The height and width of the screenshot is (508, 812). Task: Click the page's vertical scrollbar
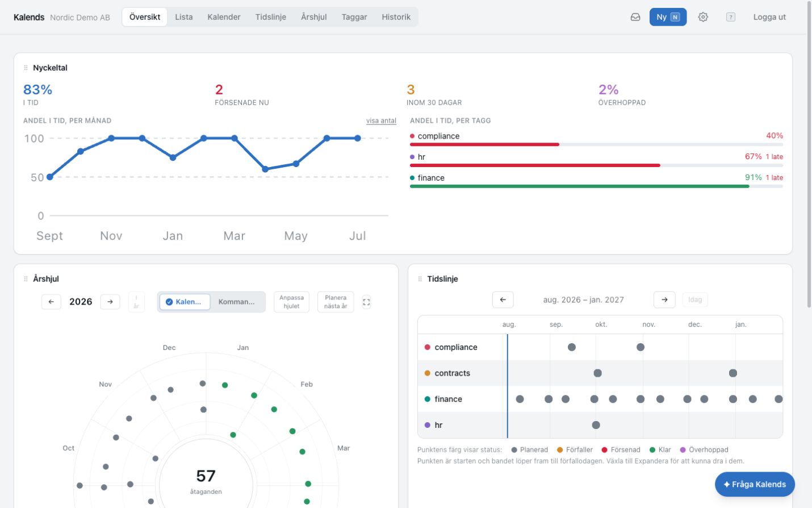(809, 155)
